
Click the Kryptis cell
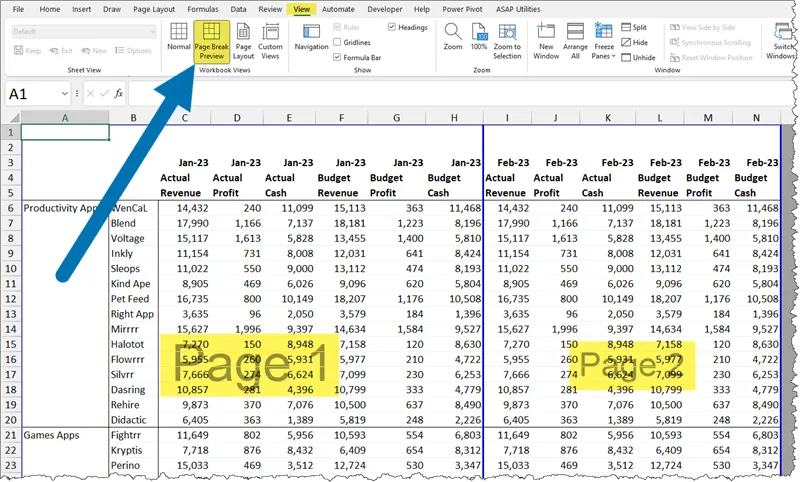click(134, 450)
